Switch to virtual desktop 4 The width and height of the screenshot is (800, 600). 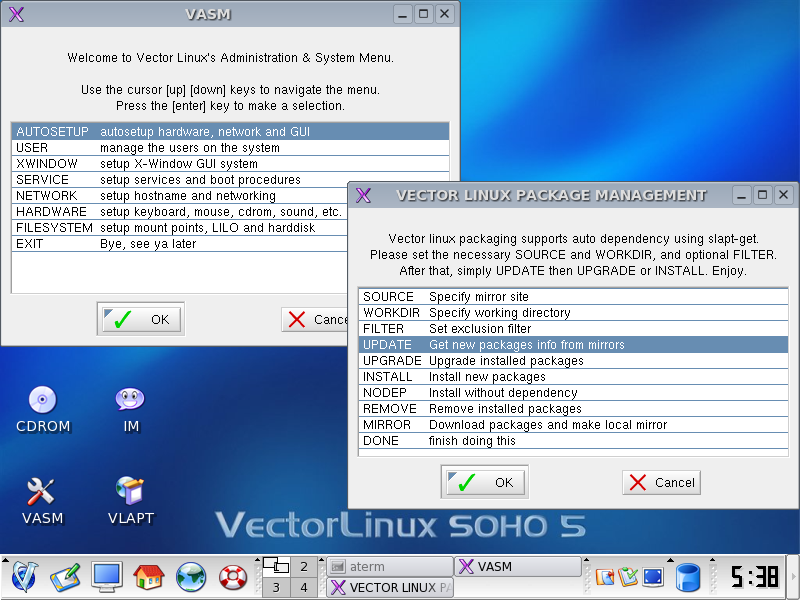[x=304, y=587]
